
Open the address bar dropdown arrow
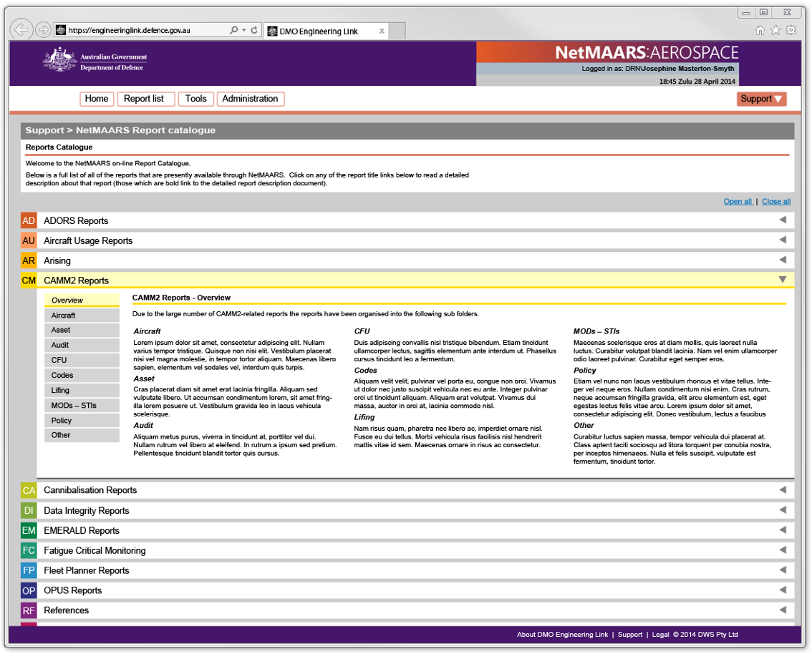coord(244,30)
